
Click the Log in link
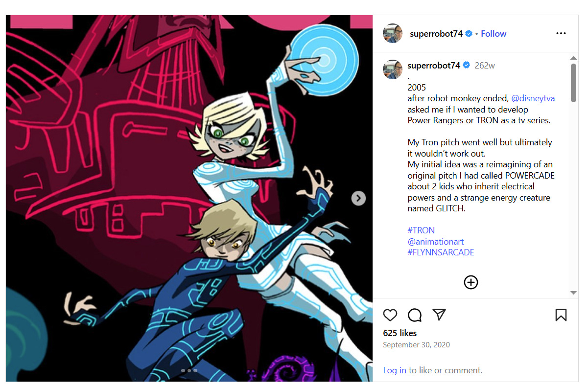(x=395, y=370)
